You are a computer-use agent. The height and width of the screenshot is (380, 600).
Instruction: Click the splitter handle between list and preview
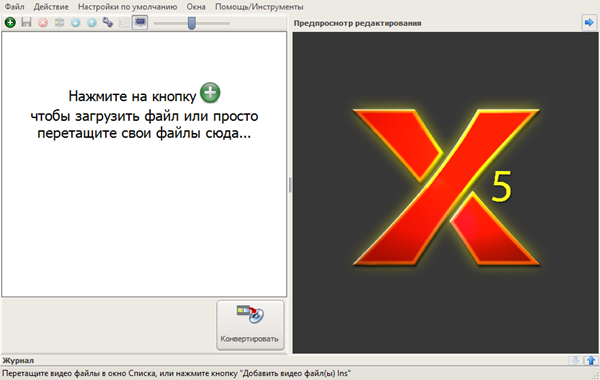(x=290, y=185)
